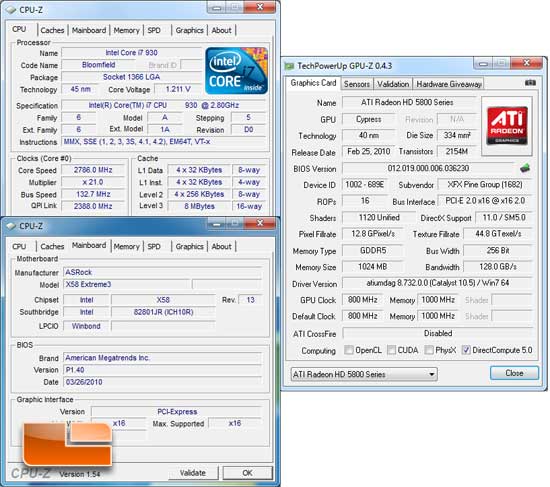Select the SPD tab in top CPU-Z window
Viewport: 550px width, 487px height.
pyautogui.click(x=154, y=30)
